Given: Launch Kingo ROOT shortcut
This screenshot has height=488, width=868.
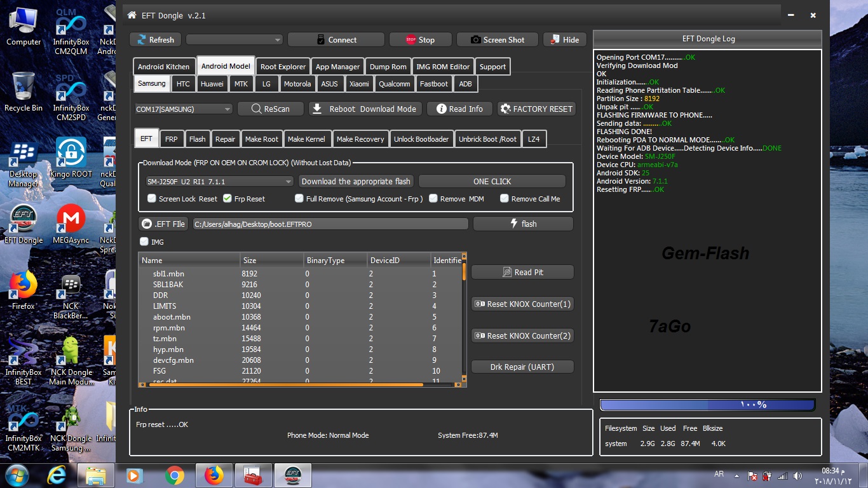Looking at the screenshot, I should pyautogui.click(x=71, y=158).
